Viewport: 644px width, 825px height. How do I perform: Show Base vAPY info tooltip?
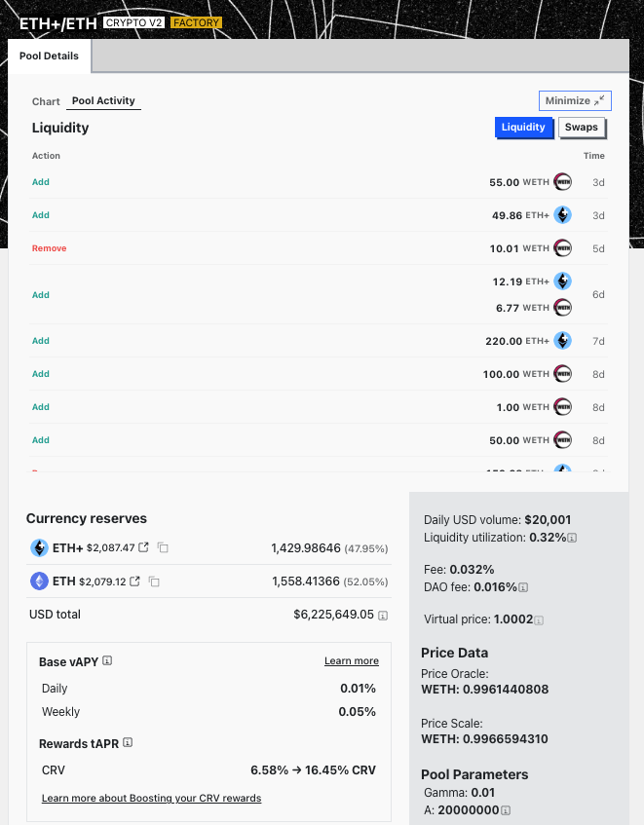[x=107, y=660]
